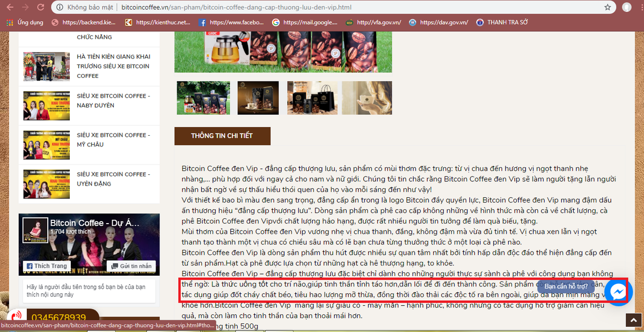Open the THANH TRA SỐ bookmark
Viewport: 644px width, 332px height.
click(x=502, y=23)
